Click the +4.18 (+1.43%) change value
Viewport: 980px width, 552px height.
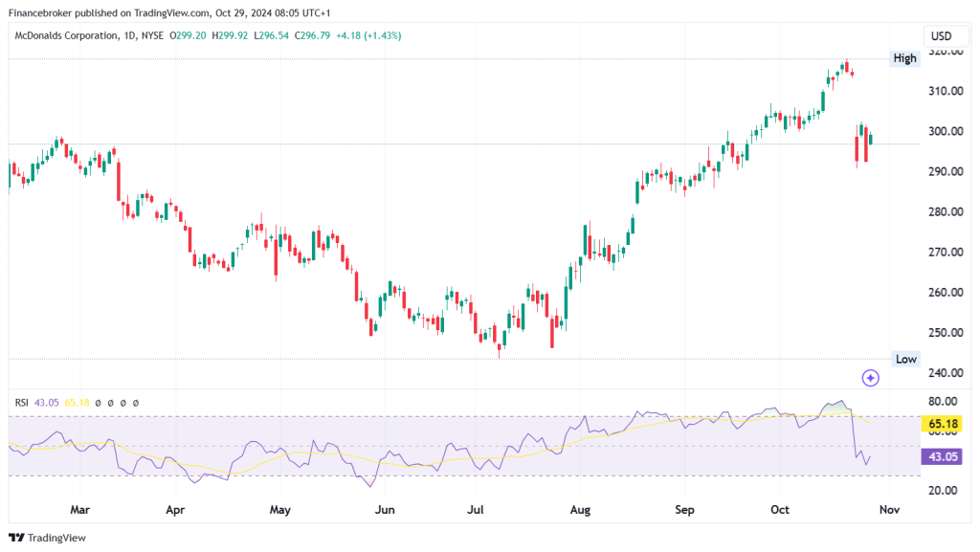368,35
